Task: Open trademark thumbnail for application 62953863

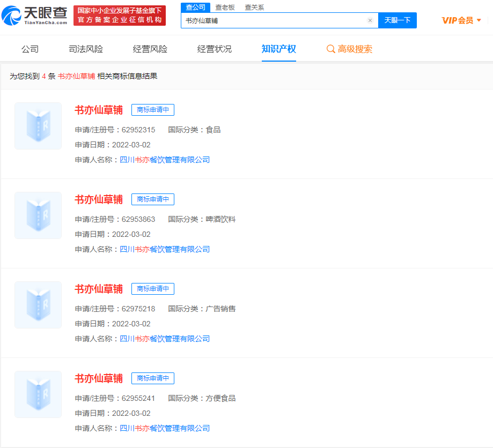Action: coord(38,215)
